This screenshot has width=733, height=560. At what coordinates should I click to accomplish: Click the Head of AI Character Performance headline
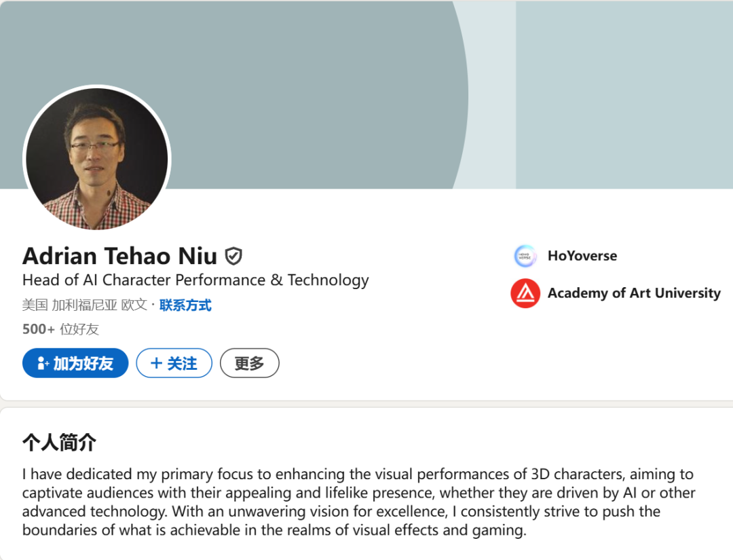195,280
